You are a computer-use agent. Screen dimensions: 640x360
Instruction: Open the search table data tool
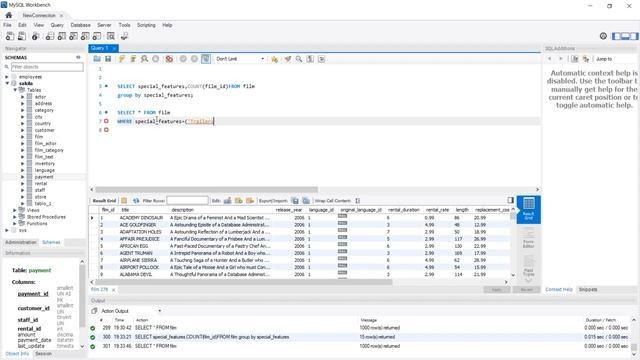[111, 36]
